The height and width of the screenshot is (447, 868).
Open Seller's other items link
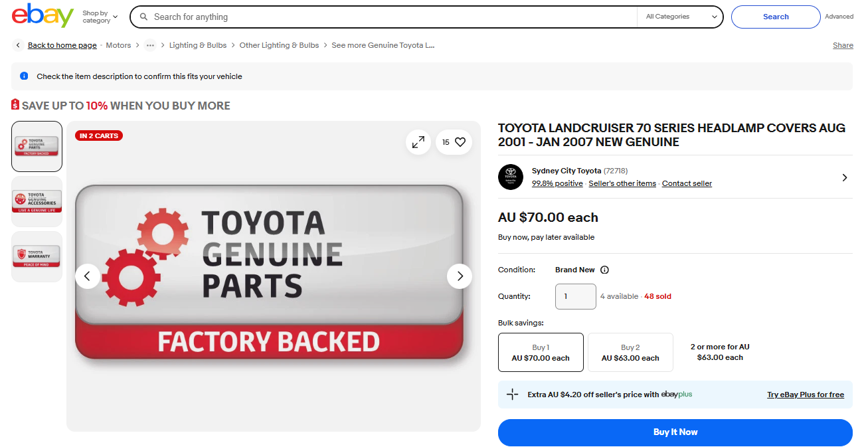point(622,183)
